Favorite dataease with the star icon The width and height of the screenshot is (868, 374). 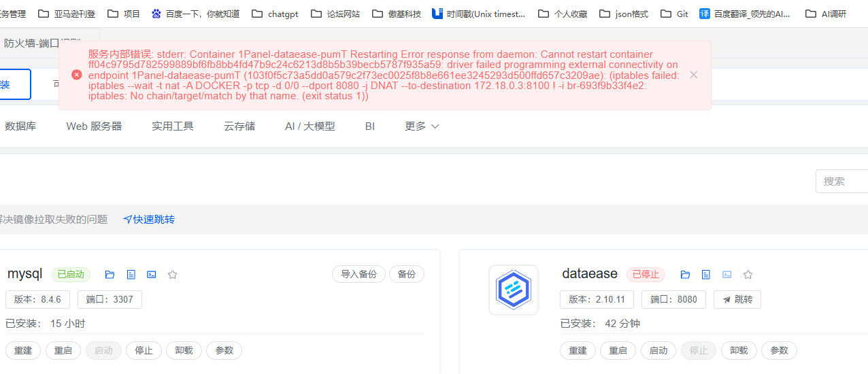click(x=748, y=275)
